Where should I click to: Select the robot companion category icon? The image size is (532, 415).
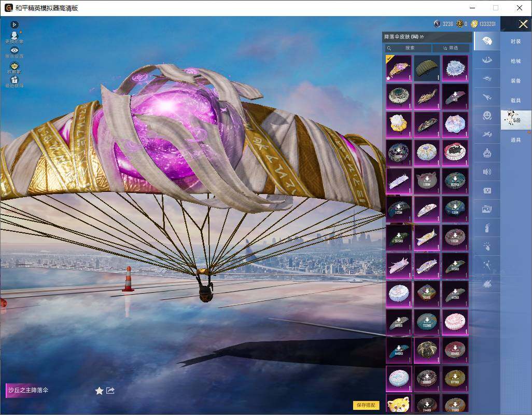(487, 154)
